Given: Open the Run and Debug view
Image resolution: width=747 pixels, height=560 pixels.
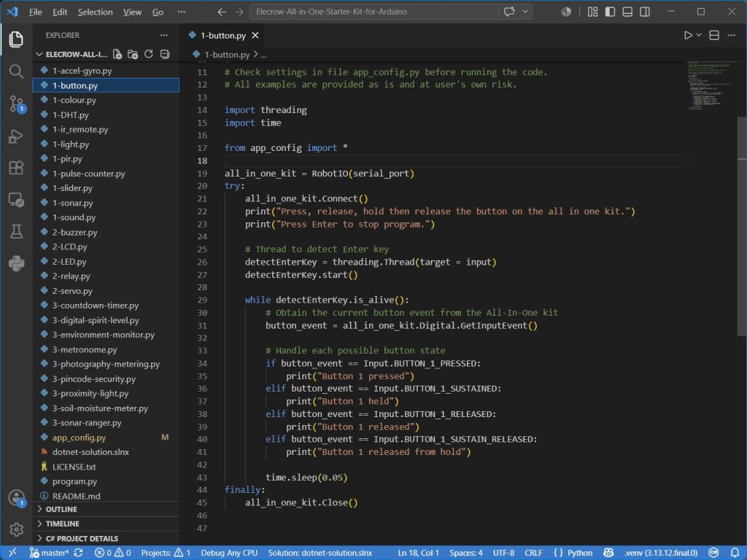Looking at the screenshot, I should click(x=16, y=136).
